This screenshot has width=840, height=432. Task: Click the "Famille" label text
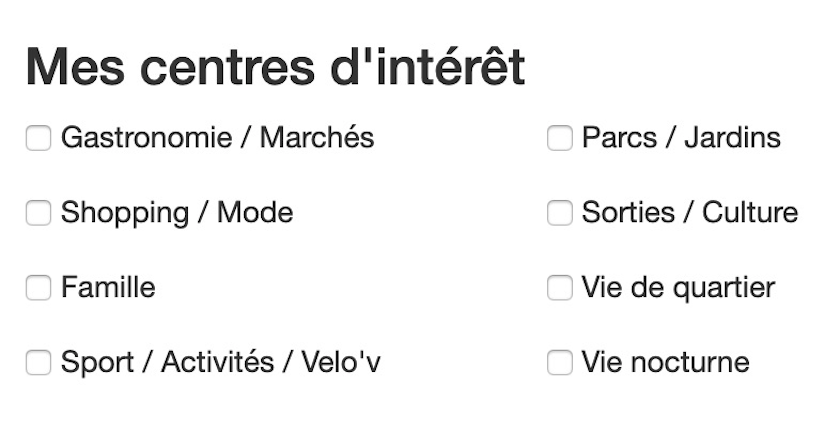tap(108, 288)
